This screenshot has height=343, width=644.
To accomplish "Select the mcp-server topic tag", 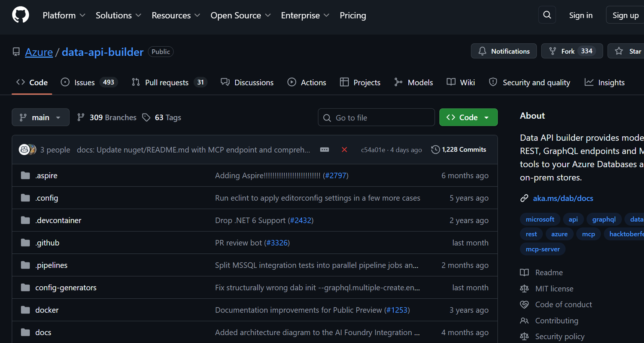I will 543,249.
